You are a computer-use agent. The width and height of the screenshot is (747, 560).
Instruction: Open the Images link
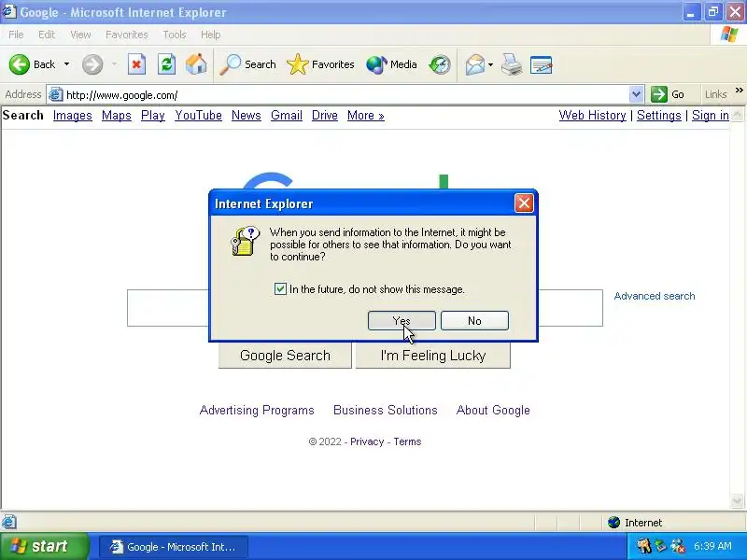[x=73, y=115]
